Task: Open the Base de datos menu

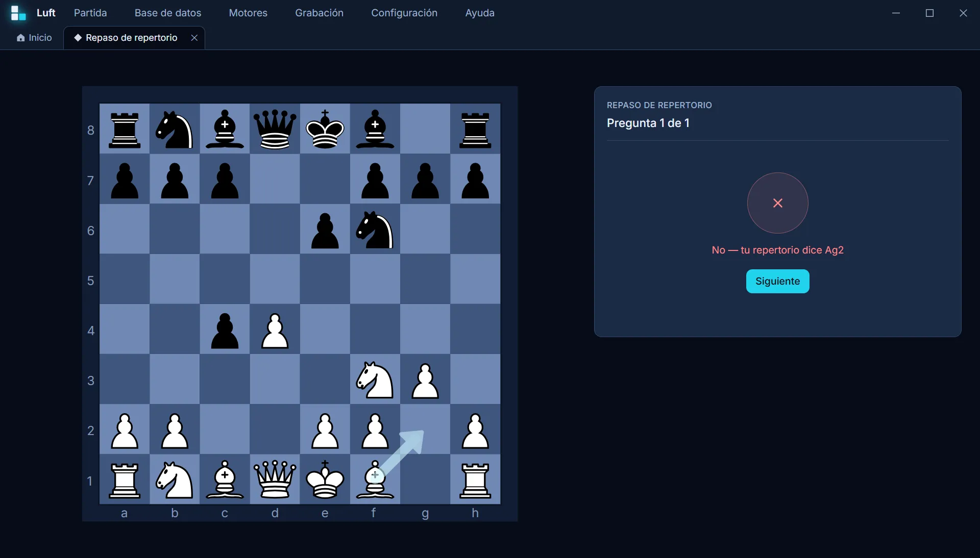Action: (x=168, y=13)
